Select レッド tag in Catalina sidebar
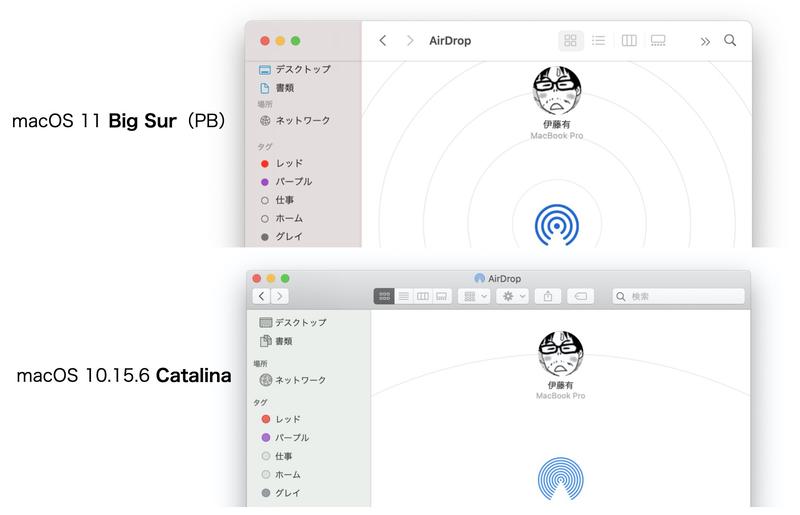 [281, 419]
